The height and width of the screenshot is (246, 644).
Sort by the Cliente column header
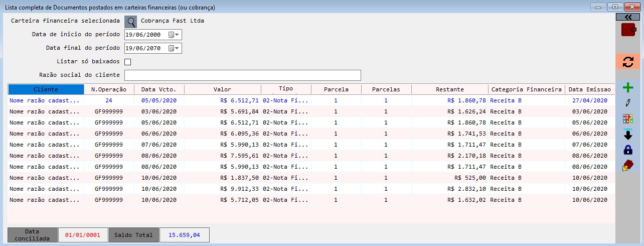tap(46, 89)
